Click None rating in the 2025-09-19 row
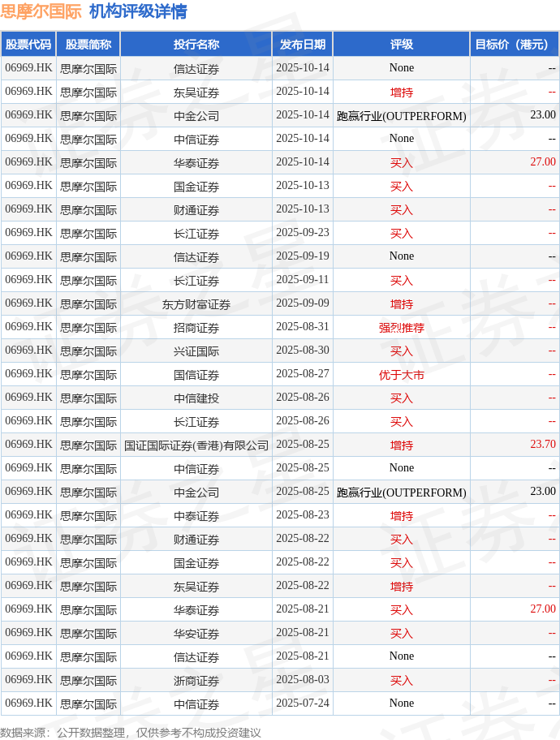Screen dimensions: 560x740 [402, 256]
